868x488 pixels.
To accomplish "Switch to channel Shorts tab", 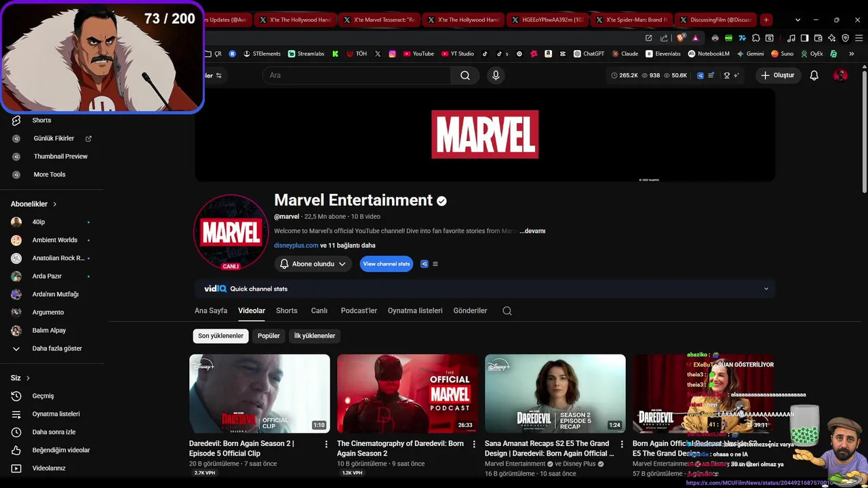I will 287,310.
